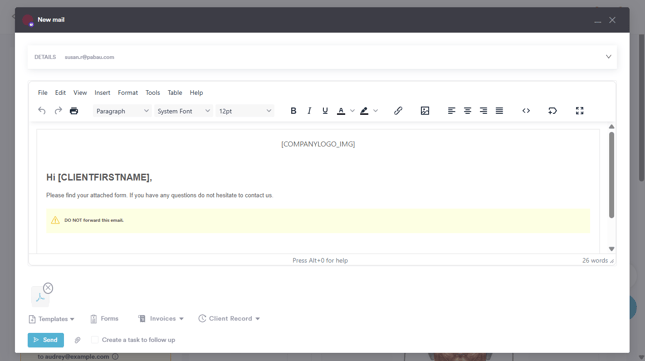Click the 'Please find your attached form' sentence
The height and width of the screenshot is (361, 645).
tap(159, 195)
